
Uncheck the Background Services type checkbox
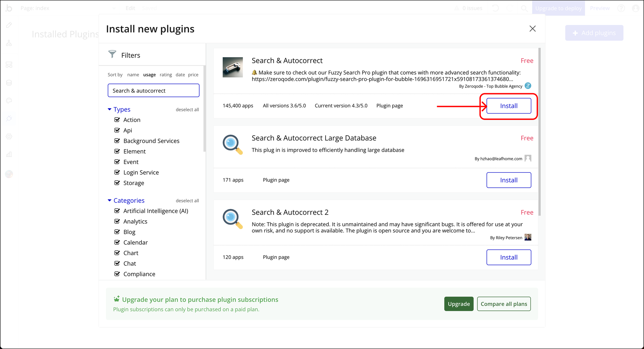point(117,141)
